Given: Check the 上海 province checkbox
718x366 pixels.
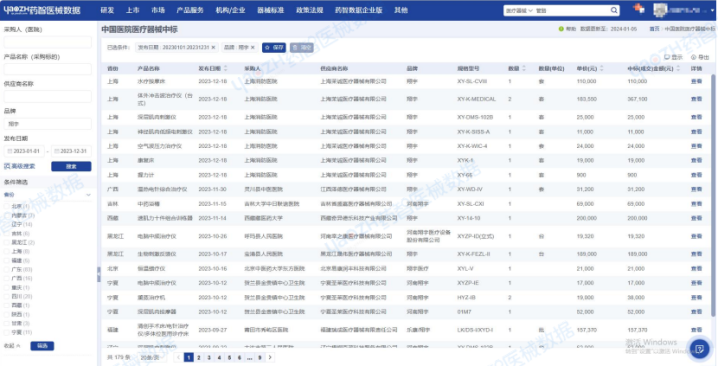Looking at the screenshot, I should pyautogui.click(x=6, y=251).
